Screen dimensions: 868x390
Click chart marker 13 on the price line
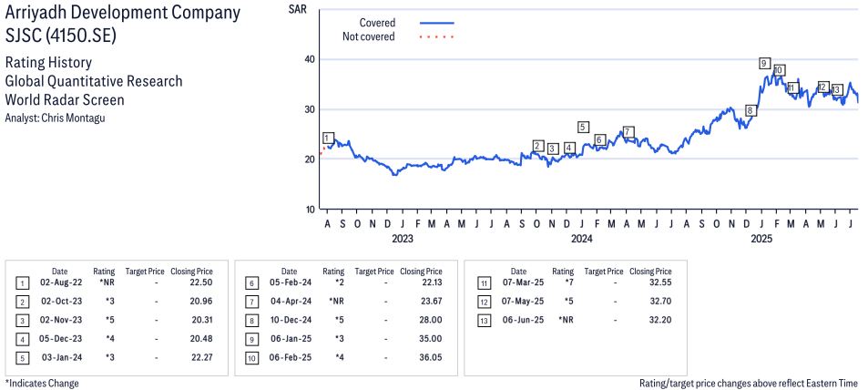click(x=836, y=89)
